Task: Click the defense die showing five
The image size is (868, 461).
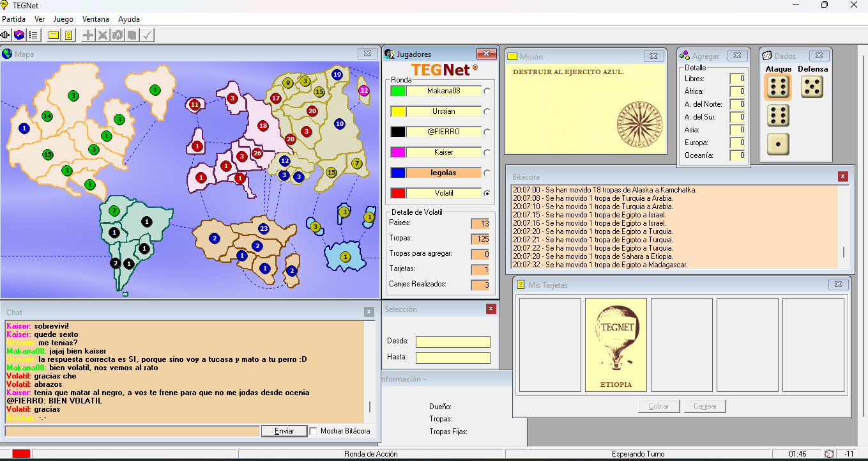Action: pyautogui.click(x=812, y=87)
